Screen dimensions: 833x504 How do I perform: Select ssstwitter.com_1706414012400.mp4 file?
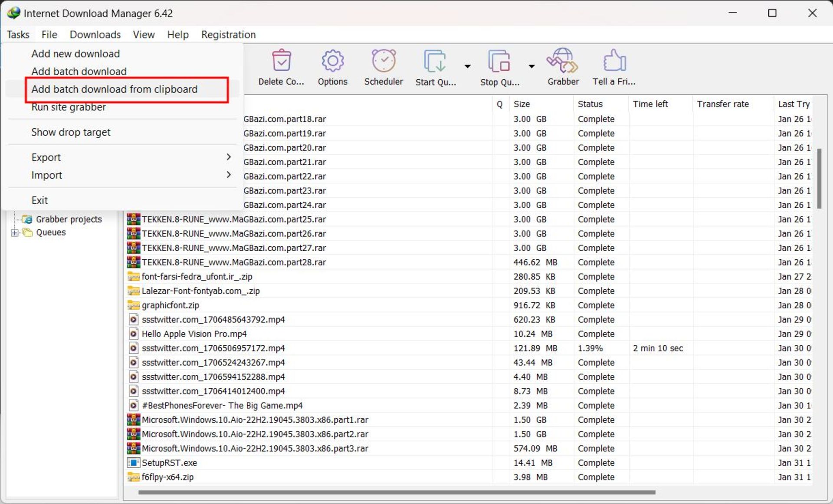click(x=213, y=391)
